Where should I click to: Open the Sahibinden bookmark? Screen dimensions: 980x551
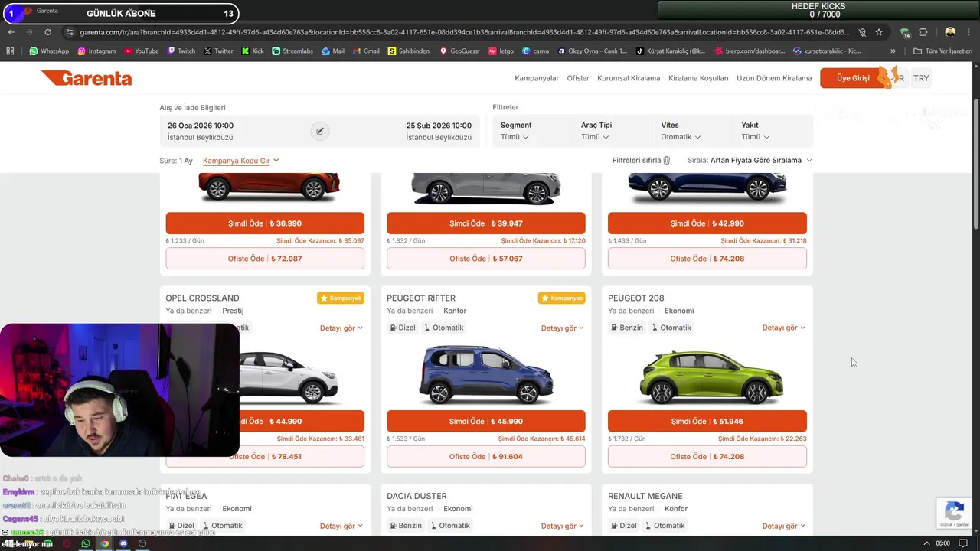[410, 51]
